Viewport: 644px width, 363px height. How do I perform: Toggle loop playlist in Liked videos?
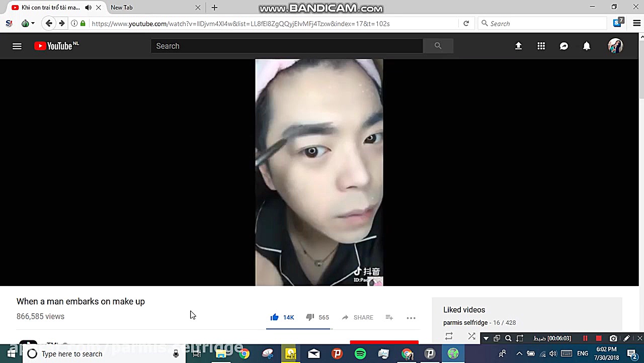[x=449, y=336]
